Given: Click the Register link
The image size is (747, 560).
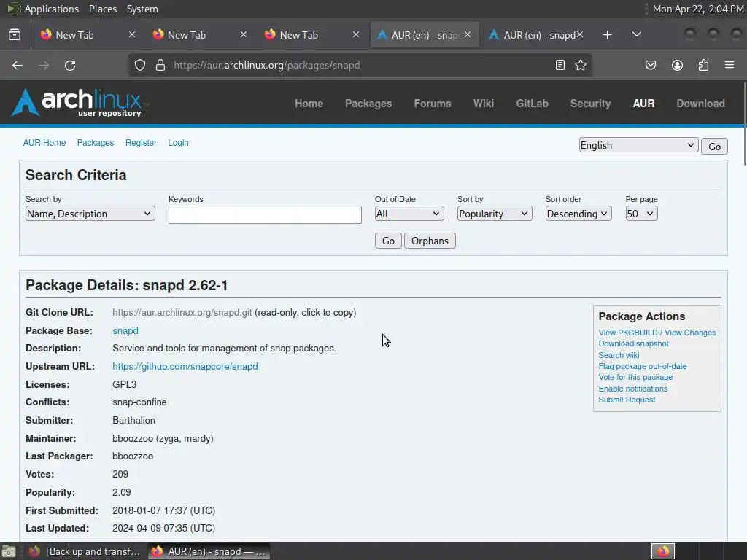Looking at the screenshot, I should (141, 143).
